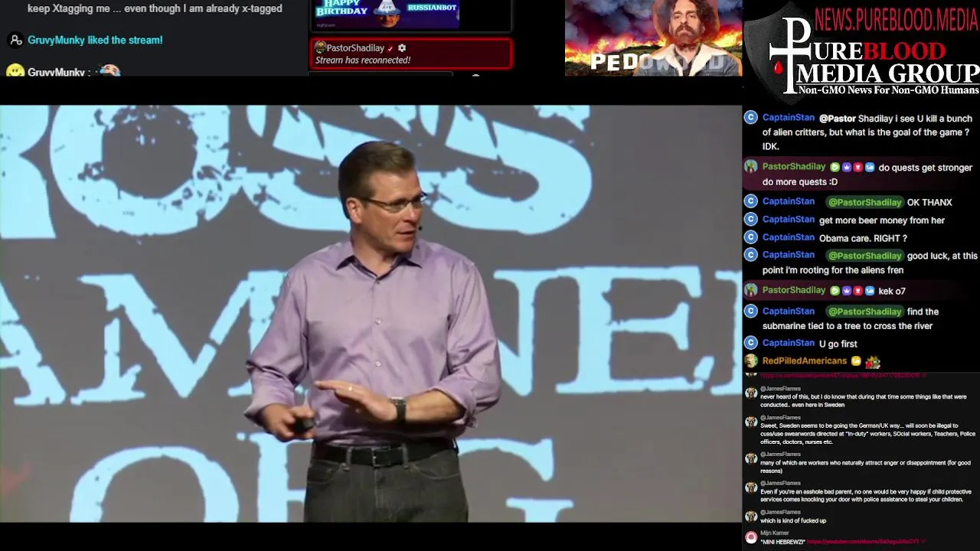Click PastorShadilay avatar on 'kek o7' message
Viewport: 980px width, 551px height.
pos(751,290)
